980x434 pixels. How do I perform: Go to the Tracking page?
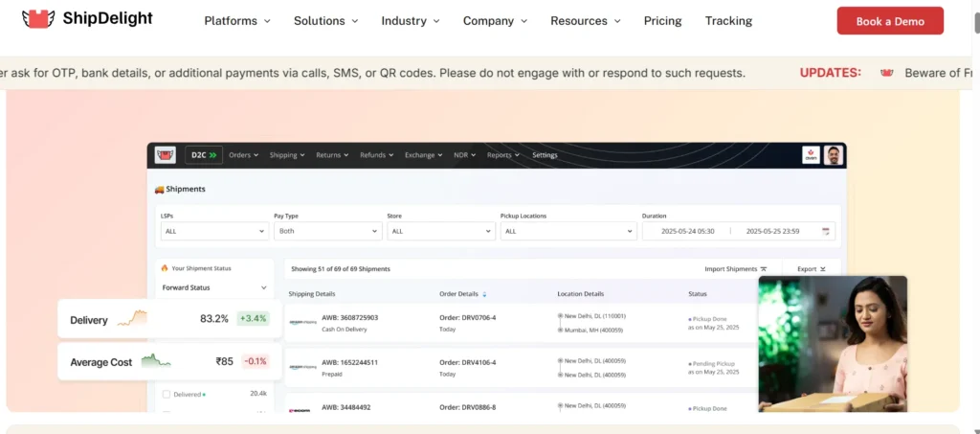728,21
